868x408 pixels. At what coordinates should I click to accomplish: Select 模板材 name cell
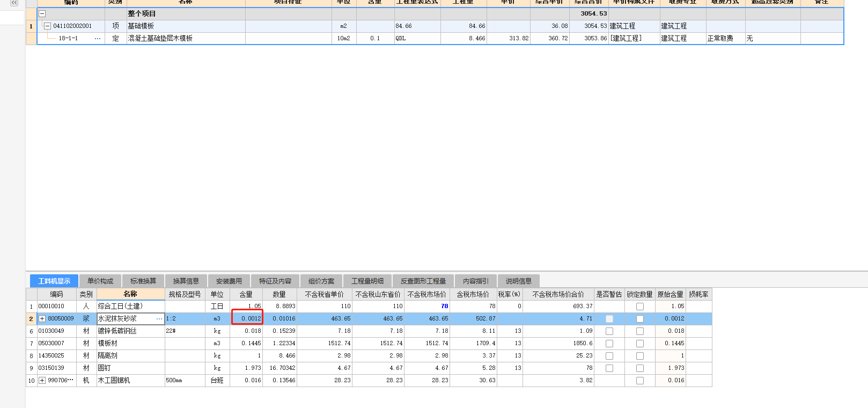click(x=131, y=344)
